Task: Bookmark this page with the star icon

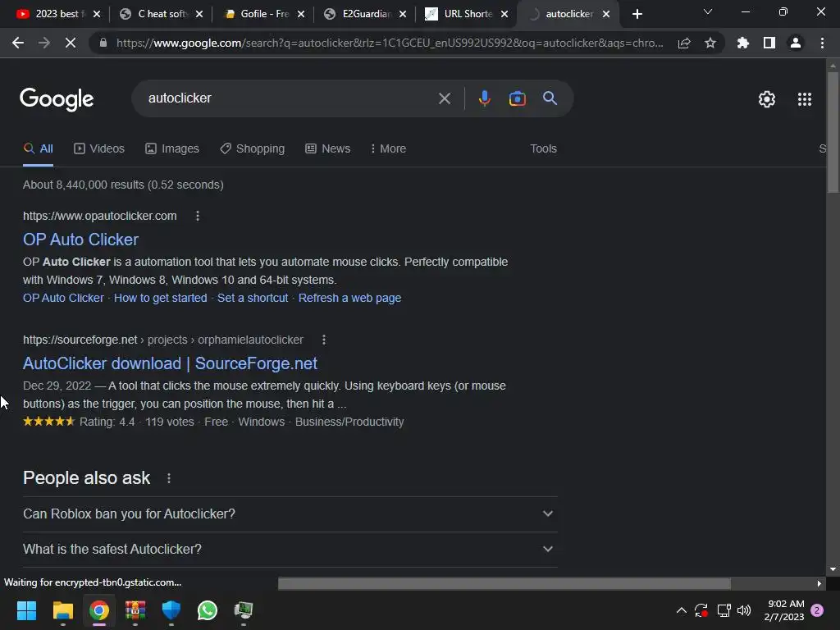Action: coord(710,43)
